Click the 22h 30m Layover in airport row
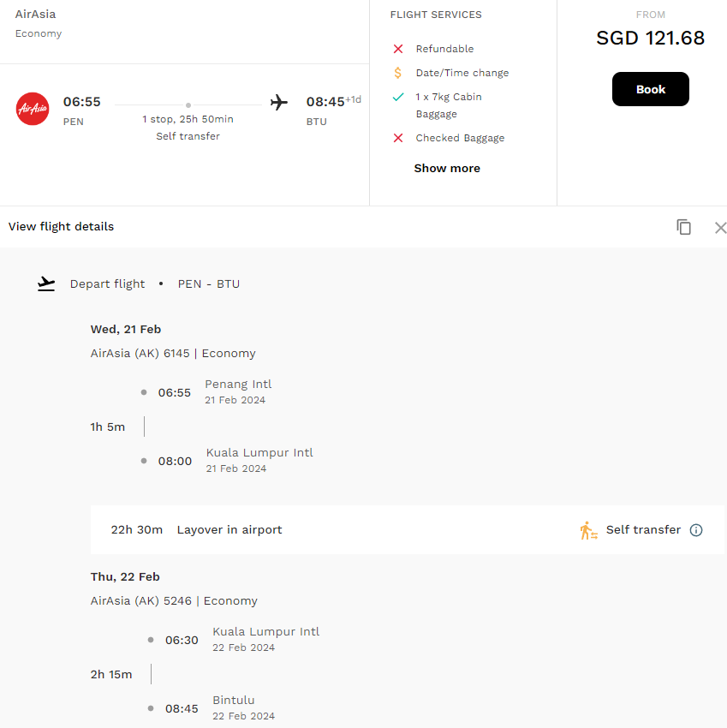 [407, 530]
